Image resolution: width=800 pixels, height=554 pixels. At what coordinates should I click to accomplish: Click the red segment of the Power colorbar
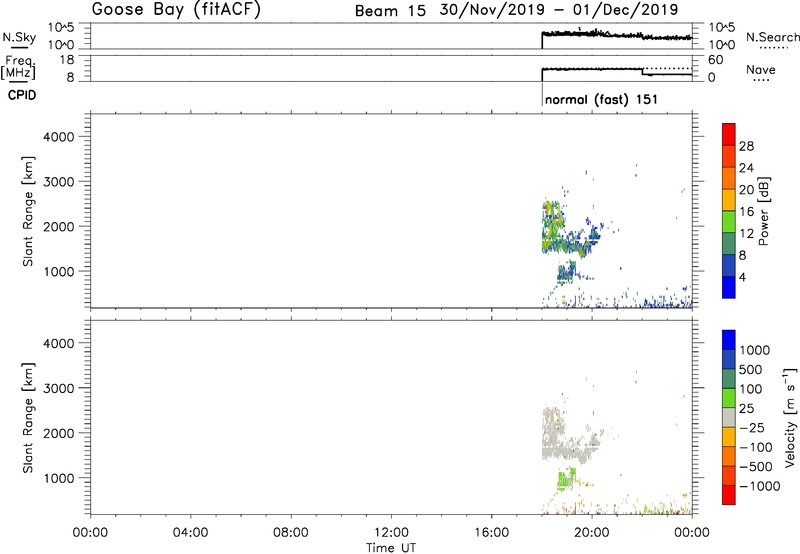click(x=729, y=134)
